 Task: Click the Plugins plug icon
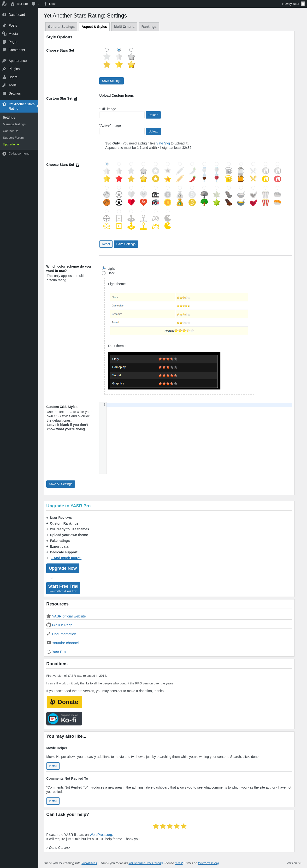pos(4,69)
